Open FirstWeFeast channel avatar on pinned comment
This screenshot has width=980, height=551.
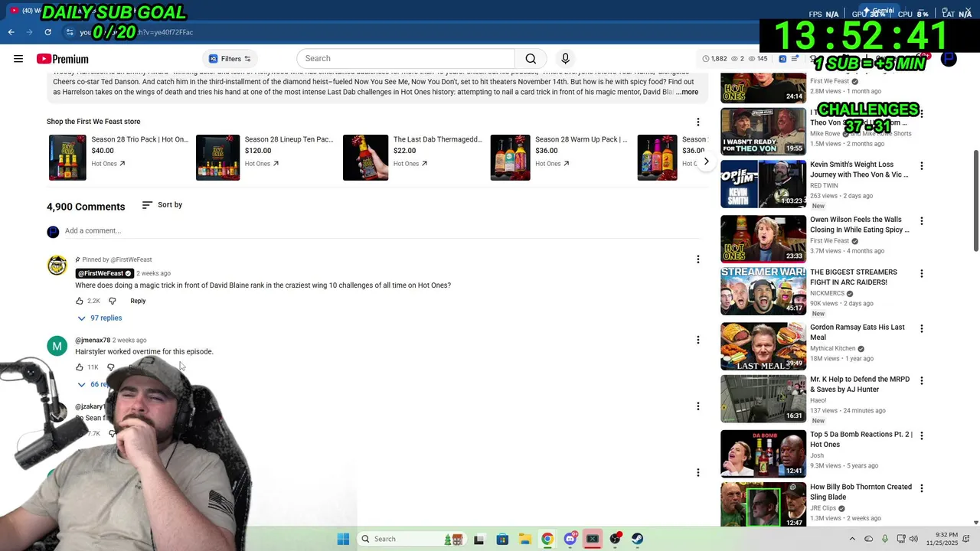point(57,266)
